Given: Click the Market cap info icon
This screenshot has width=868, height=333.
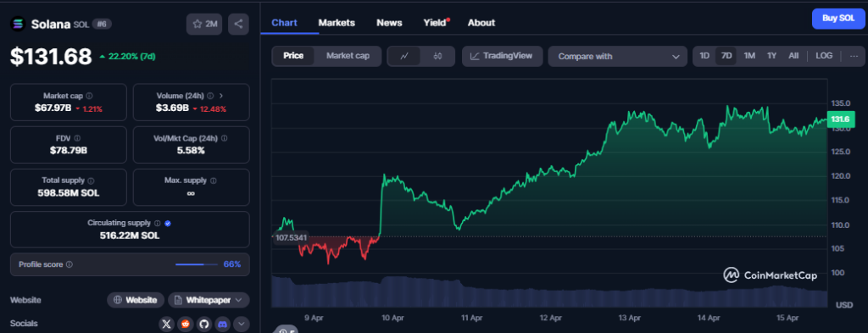Looking at the screenshot, I should pyautogui.click(x=90, y=96).
